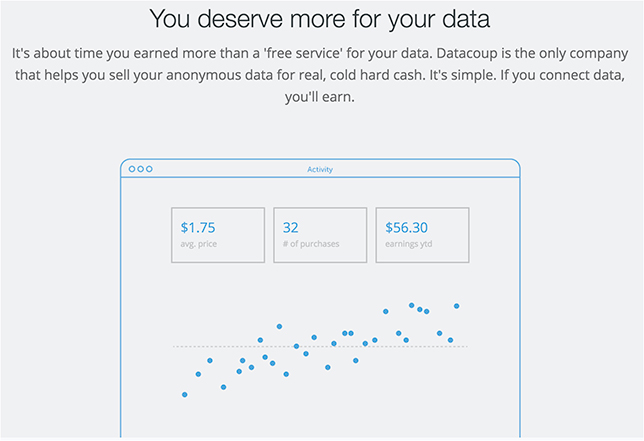Click the Activity title in the window bar

320,169
